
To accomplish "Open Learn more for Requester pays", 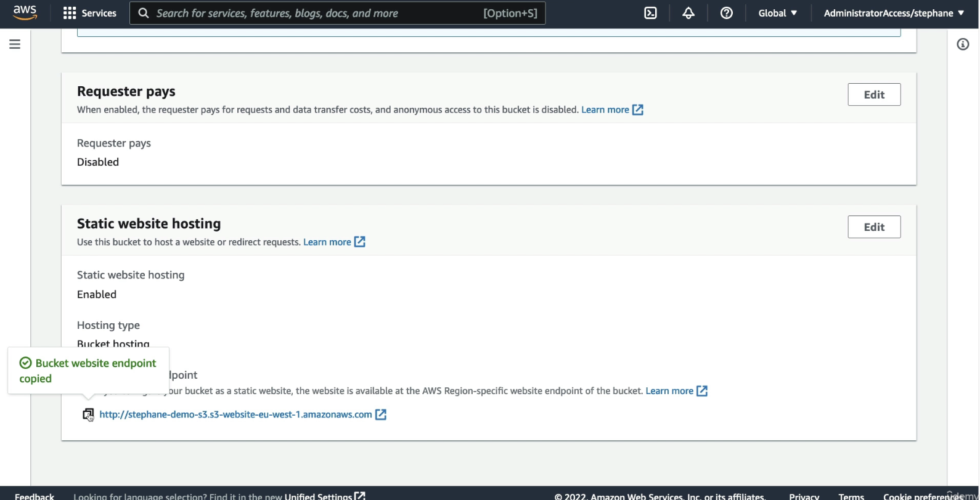I will coord(605,110).
